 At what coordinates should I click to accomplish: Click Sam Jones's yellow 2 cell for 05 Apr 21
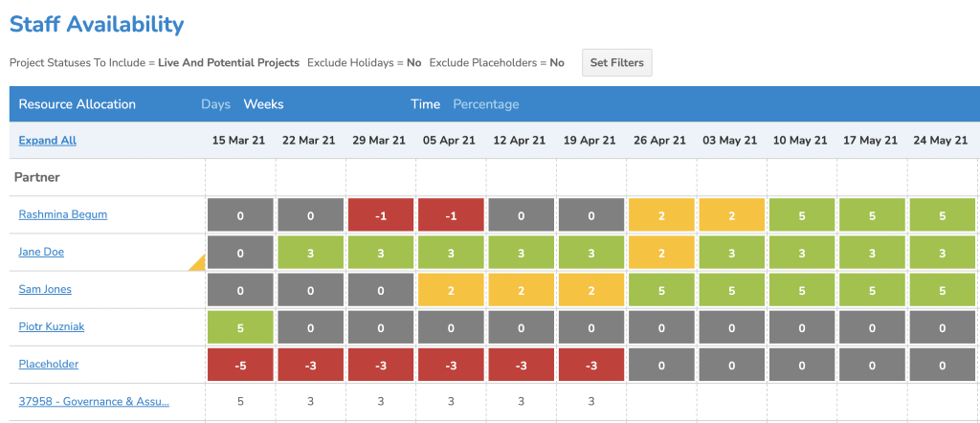click(451, 290)
